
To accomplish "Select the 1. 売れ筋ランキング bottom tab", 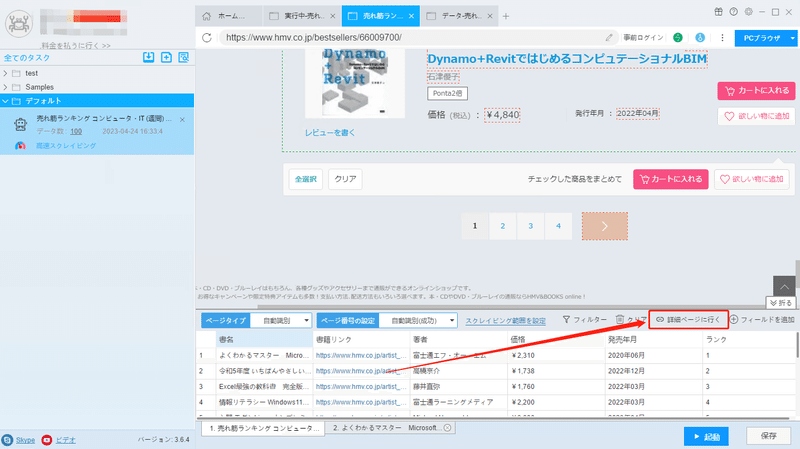I will click(264, 428).
